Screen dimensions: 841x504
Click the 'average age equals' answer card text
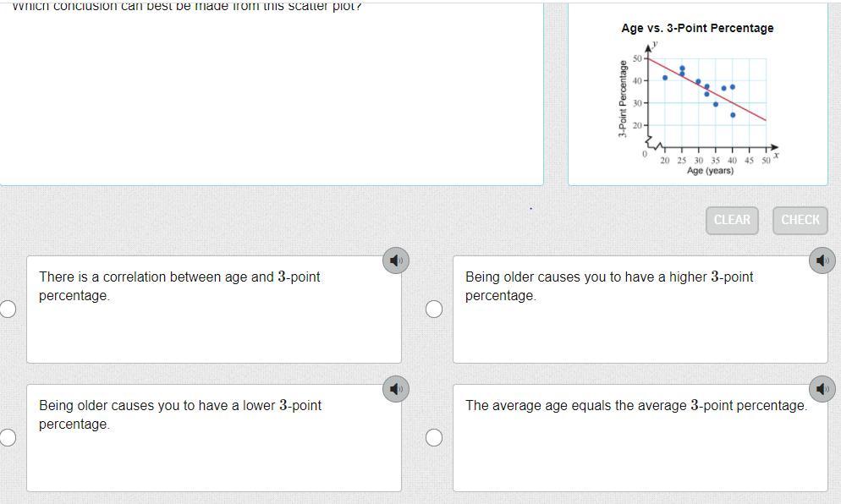[x=635, y=406]
